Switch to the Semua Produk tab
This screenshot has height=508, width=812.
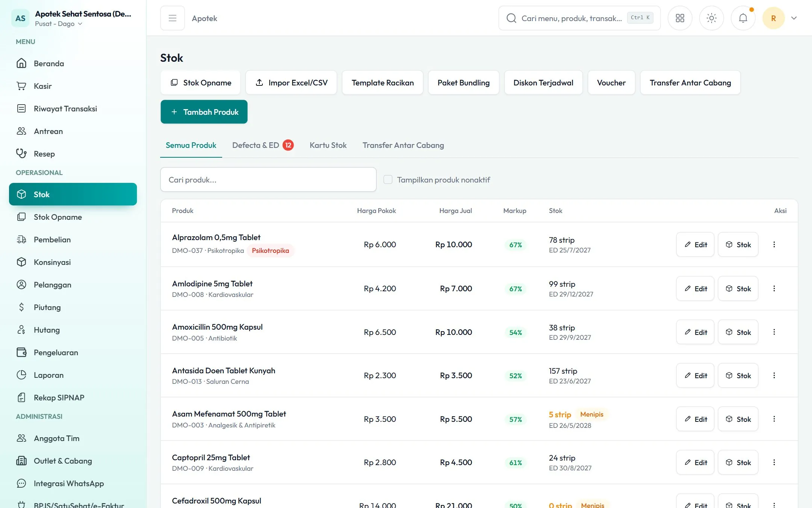[x=191, y=145]
